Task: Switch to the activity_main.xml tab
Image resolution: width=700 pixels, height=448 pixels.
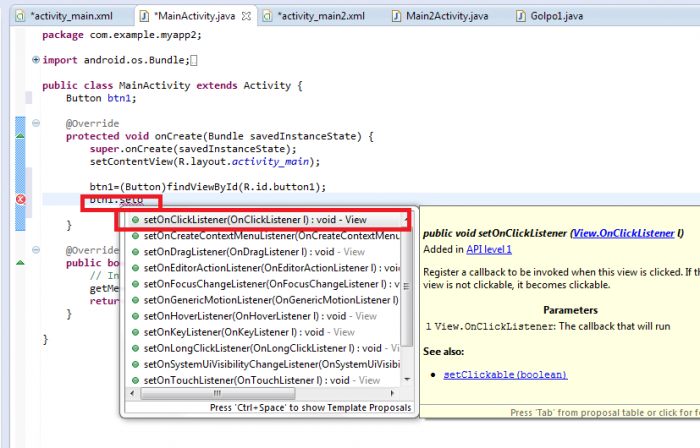Action: [x=65, y=16]
